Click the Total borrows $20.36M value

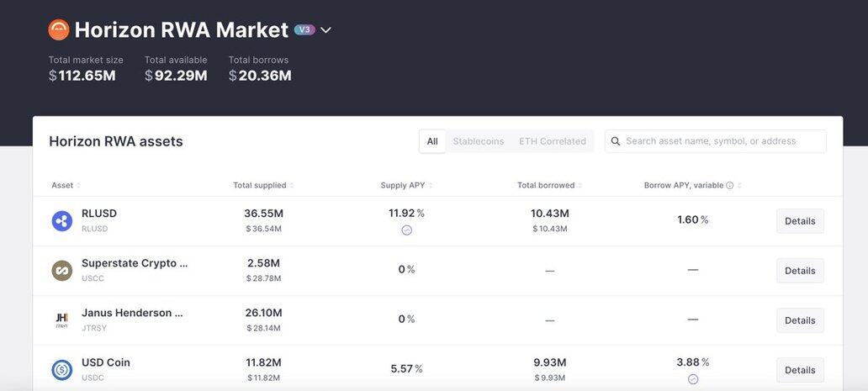260,76
